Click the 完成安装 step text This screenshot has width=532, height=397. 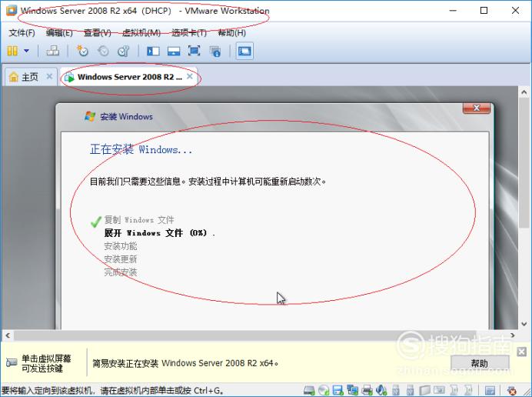(x=121, y=272)
